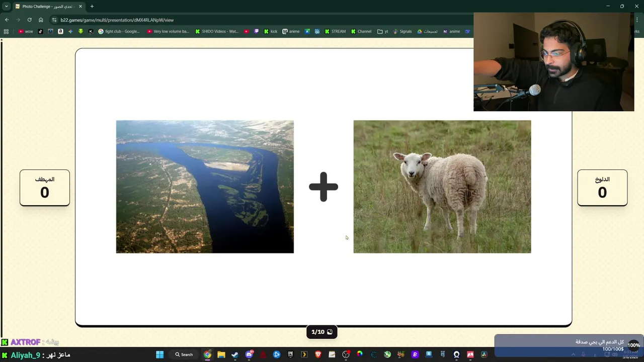This screenshot has height=362, width=644.
Task: Open the Twitch bookmark icon
Action: point(257,31)
